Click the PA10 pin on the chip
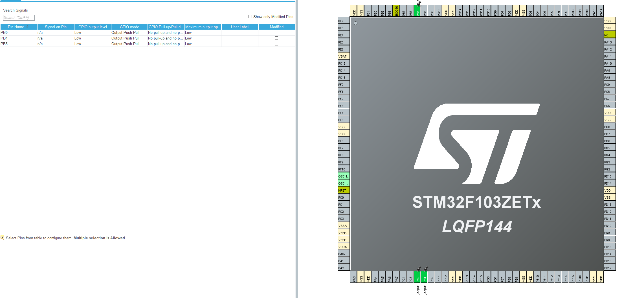This screenshot has height=298, width=644. pos(610,63)
